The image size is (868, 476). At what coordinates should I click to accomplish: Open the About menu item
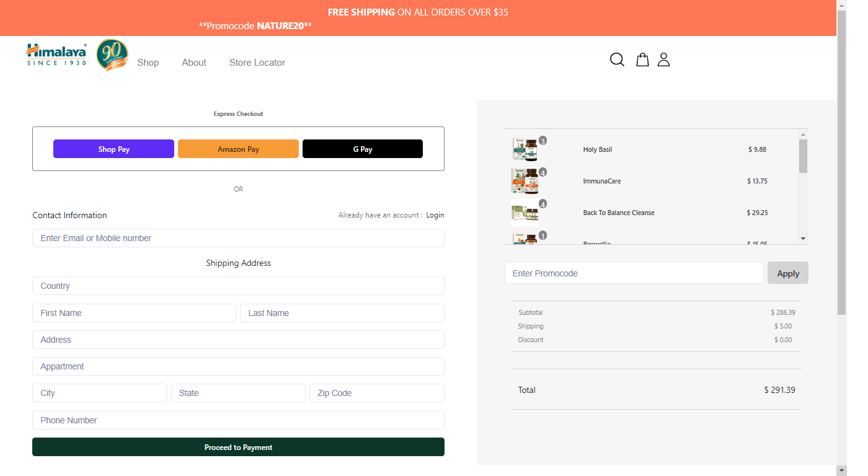(194, 63)
